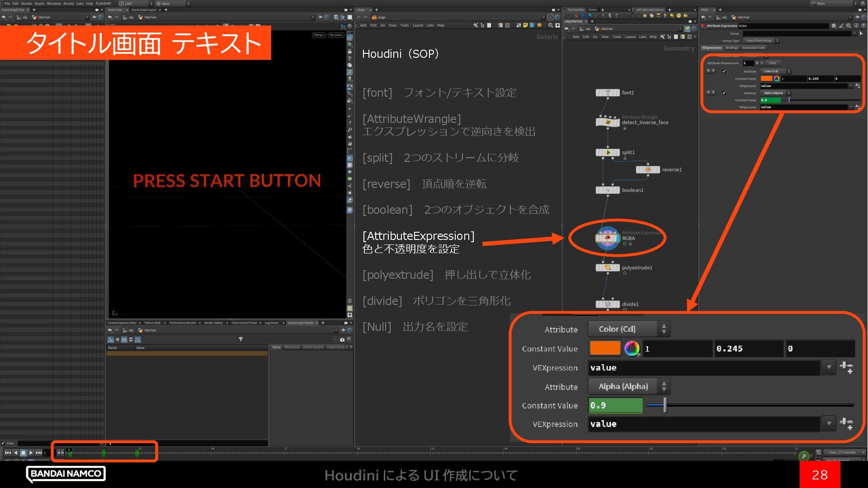Open the Generated Code tab
This screenshot has width=868, height=488.
753,48
